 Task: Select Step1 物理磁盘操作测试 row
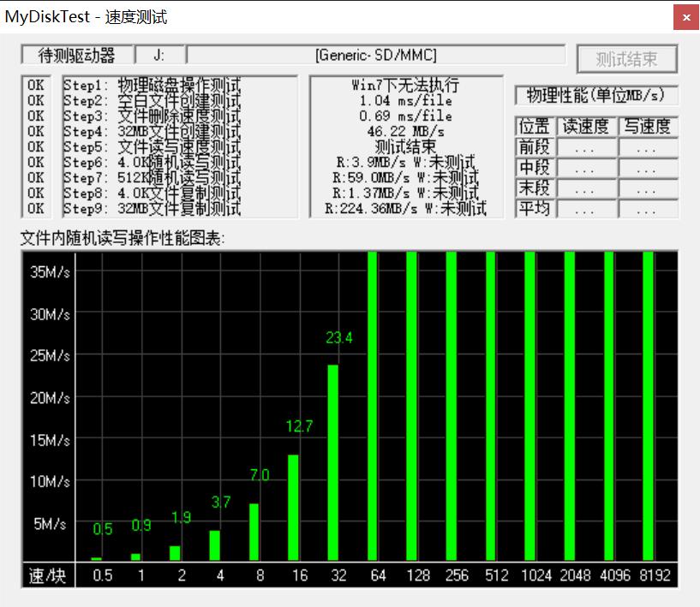click(x=152, y=86)
